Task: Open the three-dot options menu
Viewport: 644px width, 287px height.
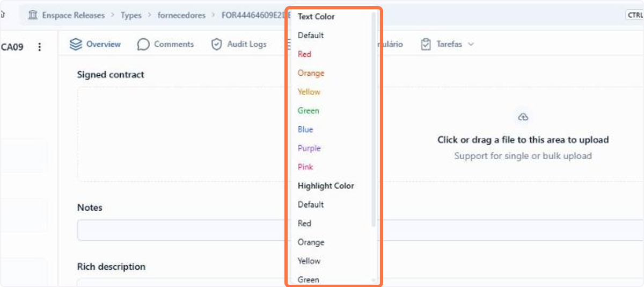Action: 39,47
